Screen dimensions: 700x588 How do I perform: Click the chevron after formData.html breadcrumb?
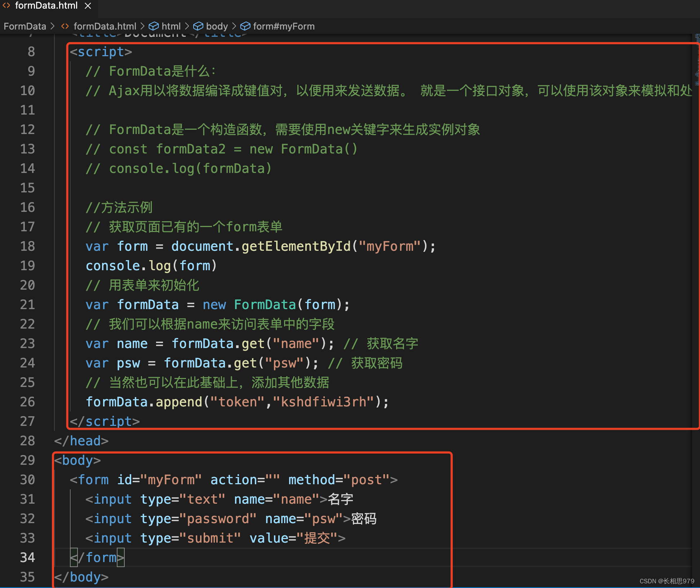[x=142, y=26]
